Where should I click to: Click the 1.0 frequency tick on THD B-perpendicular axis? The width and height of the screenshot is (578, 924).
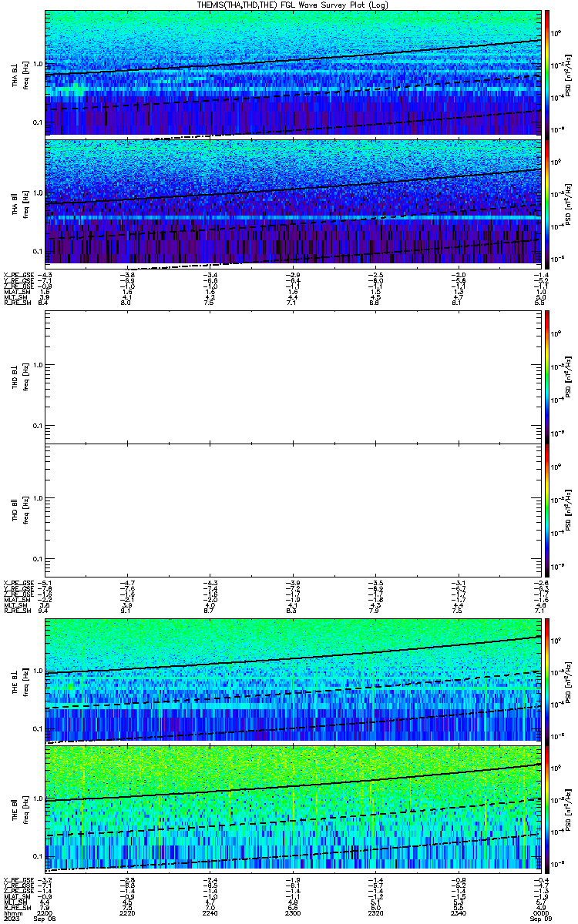point(38,364)
